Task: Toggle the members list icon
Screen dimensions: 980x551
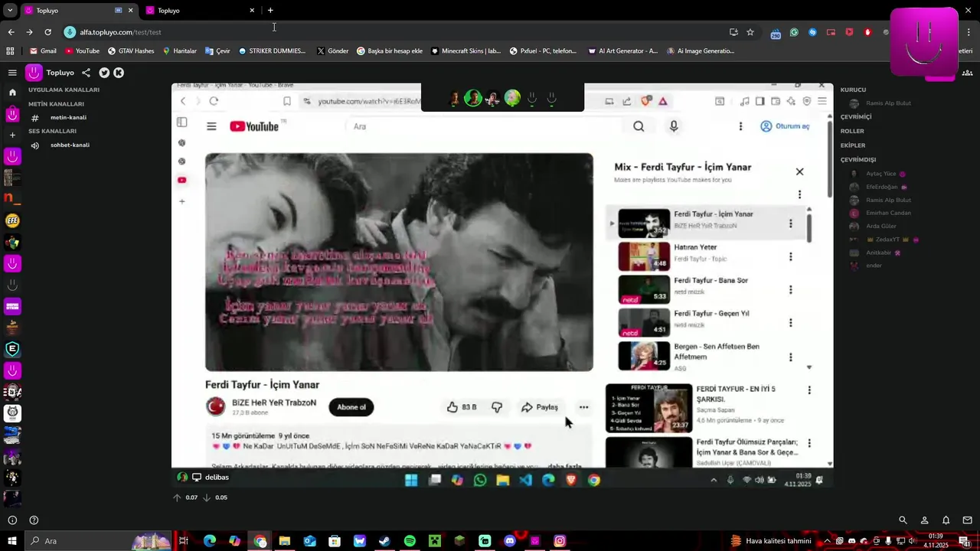Action: (968, 73)
